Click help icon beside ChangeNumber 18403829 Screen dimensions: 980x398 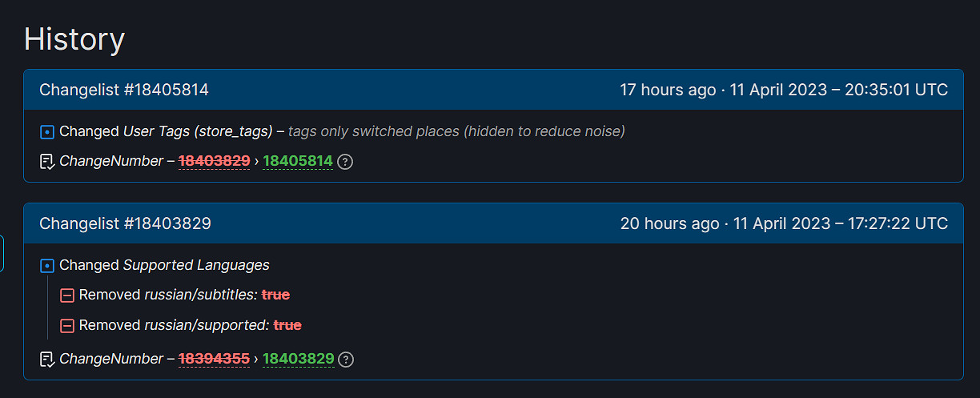(x=346, y=360)
